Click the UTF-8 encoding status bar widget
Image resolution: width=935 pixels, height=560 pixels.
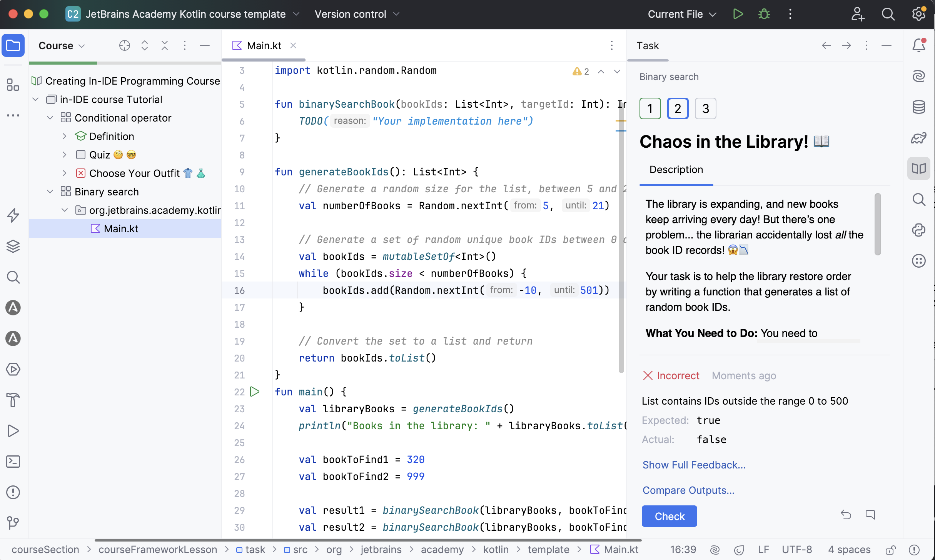click(x=796, y=550)
